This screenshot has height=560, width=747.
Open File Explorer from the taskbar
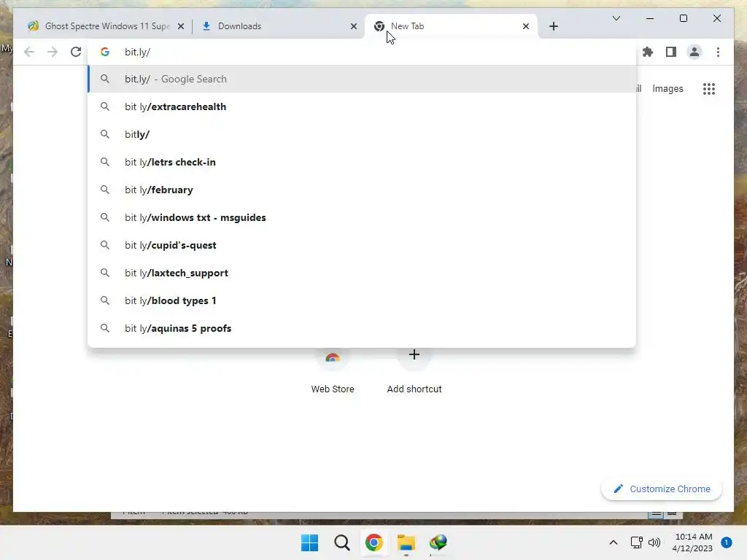click(x=406, y=542)
